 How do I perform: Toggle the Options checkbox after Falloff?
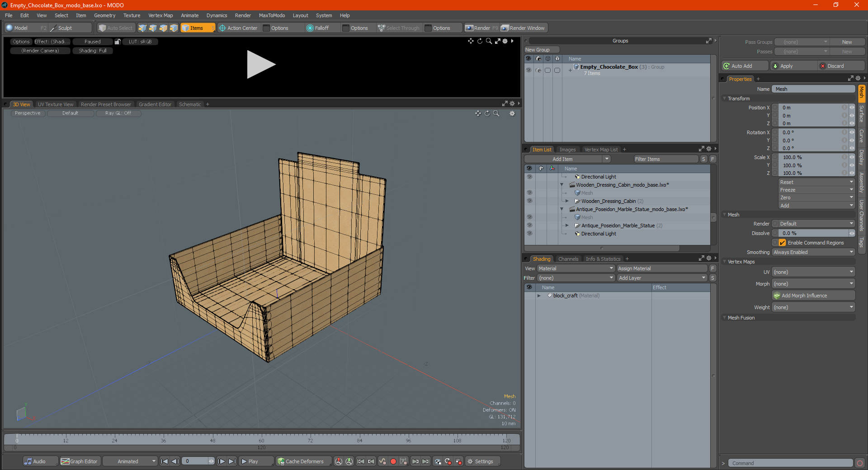[346, 28]
